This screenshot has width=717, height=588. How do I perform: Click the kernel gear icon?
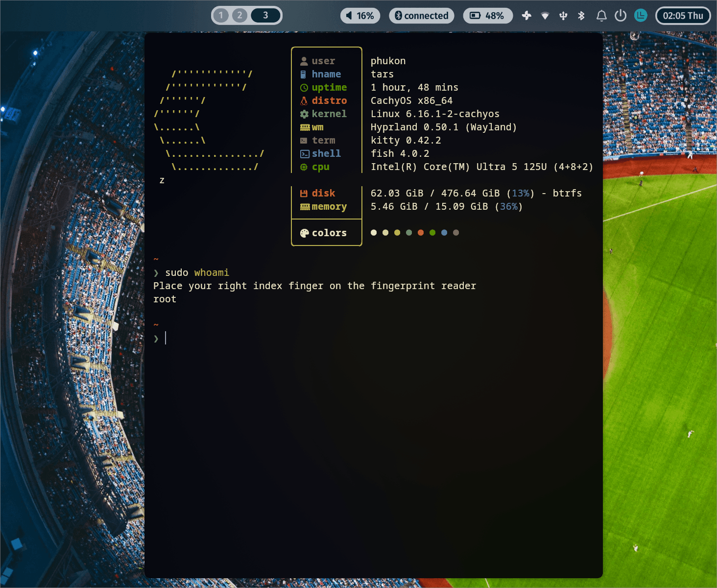tap(304, 114)
